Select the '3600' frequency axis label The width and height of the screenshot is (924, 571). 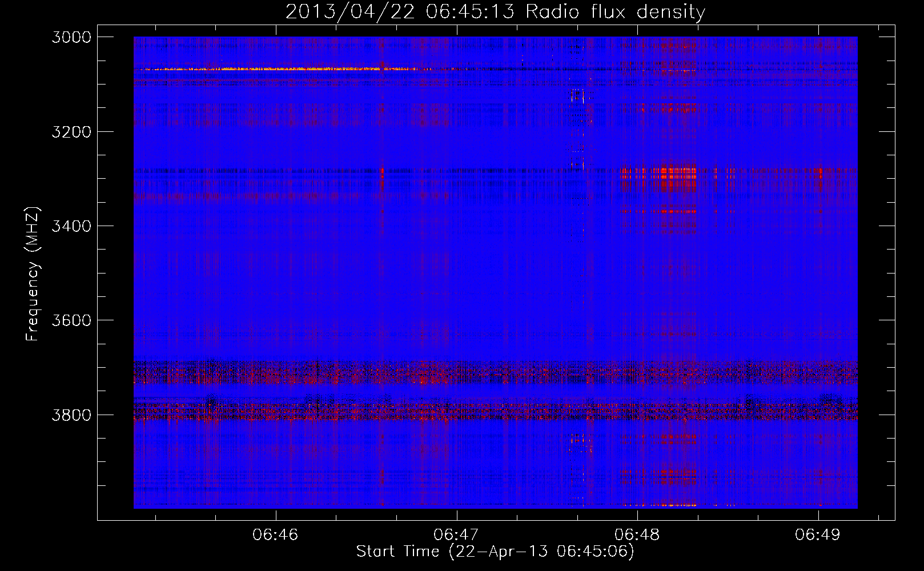tap(71, 320)
